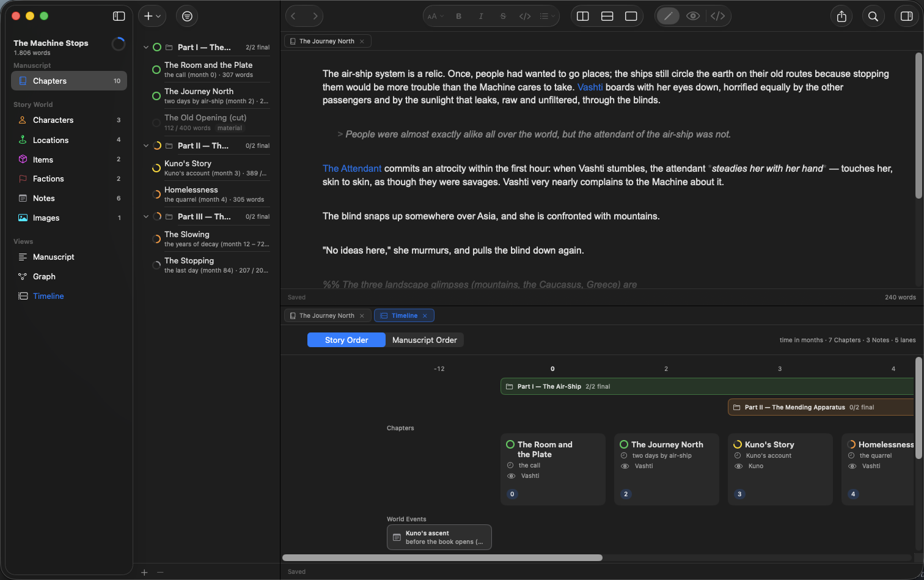The height and width of the screenshot is (580, 924).
Task: Click the horizontal timeline scrollbar
Action: [x=442, y=557]
